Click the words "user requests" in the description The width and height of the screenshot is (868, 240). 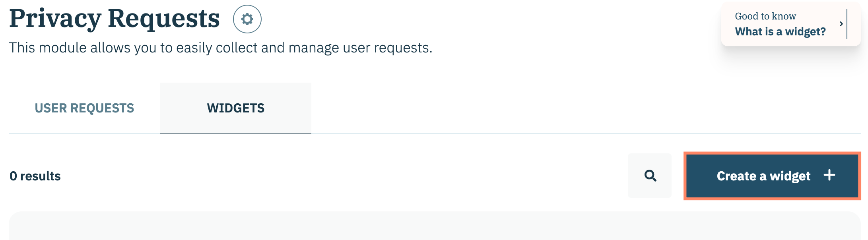(386, 48)
